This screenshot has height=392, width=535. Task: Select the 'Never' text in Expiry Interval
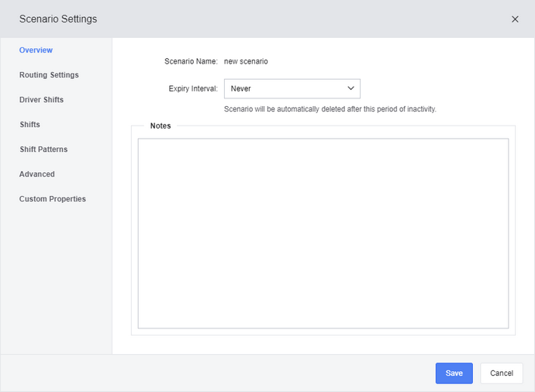click(240, 88)
